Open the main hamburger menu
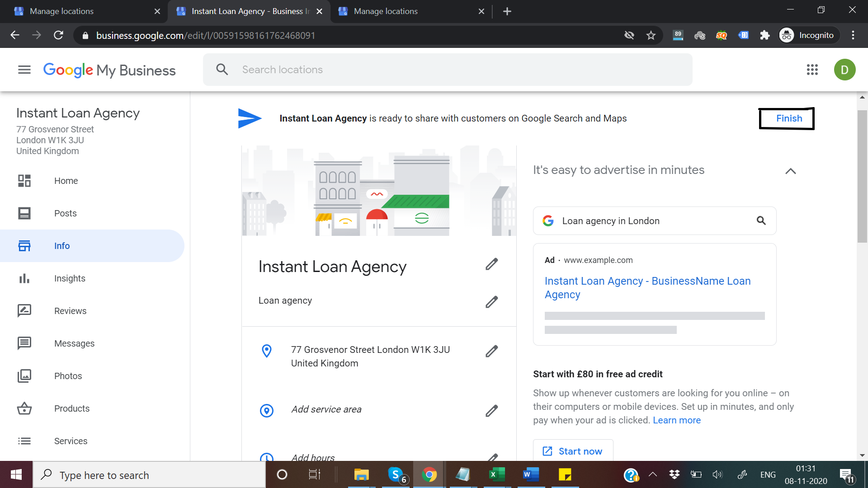This screenshot has width=868, height=488. (24, 70)
